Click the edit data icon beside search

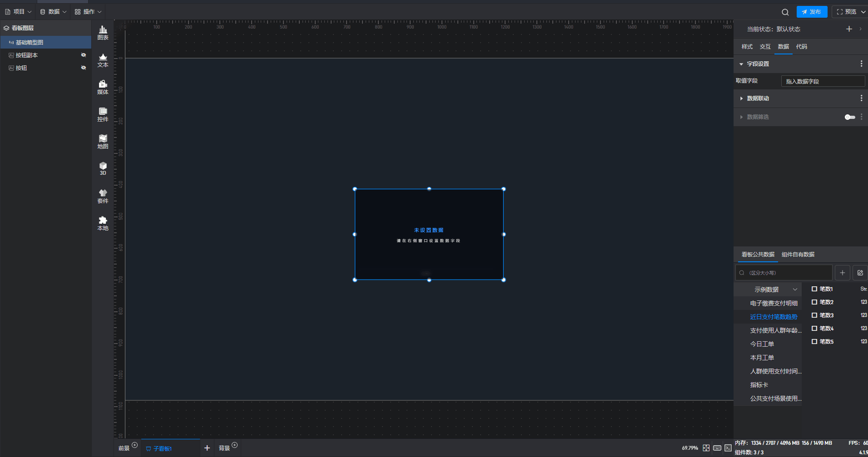(x=860, y=273)
